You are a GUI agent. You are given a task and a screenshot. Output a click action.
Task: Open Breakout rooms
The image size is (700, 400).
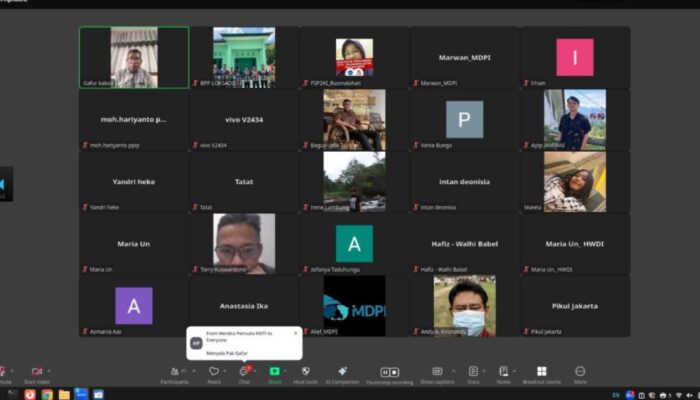pyautogui.click(x=541, y=373)
